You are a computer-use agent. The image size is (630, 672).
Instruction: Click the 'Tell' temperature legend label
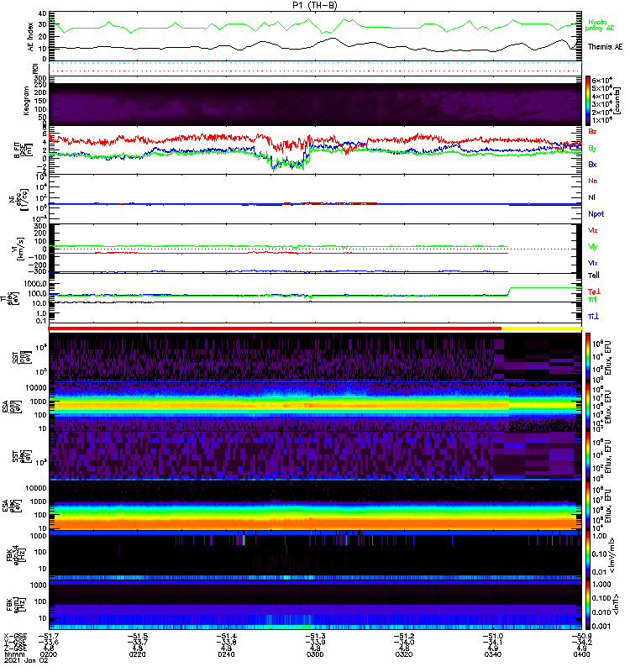pyautogui.click(x=593, y=276)
